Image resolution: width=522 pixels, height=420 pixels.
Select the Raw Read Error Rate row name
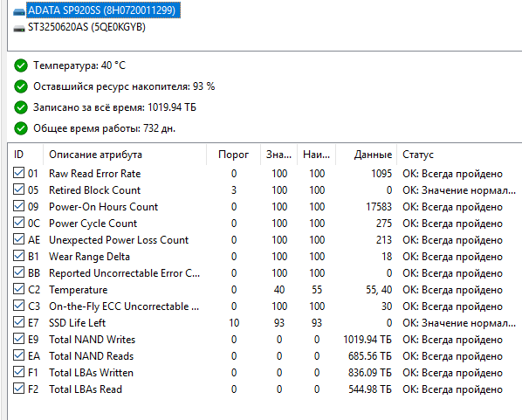(x=94, y=174)
